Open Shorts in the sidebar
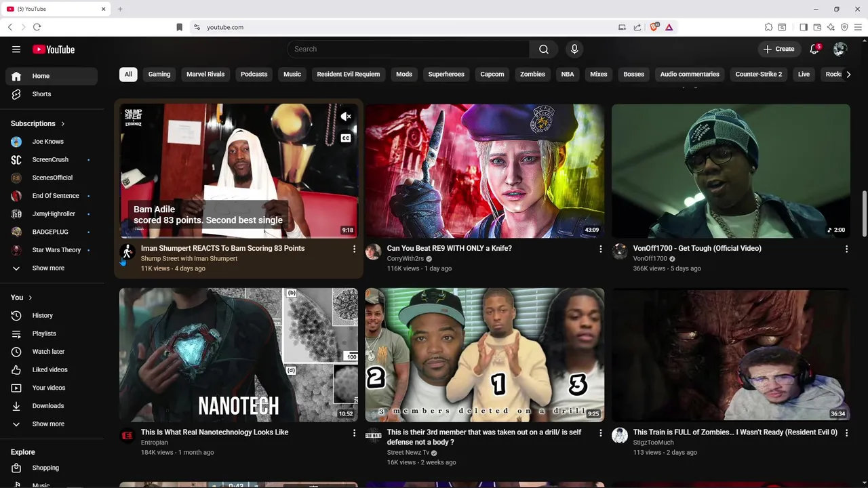Viewport: 868px width, 488px height. point(52,94)
